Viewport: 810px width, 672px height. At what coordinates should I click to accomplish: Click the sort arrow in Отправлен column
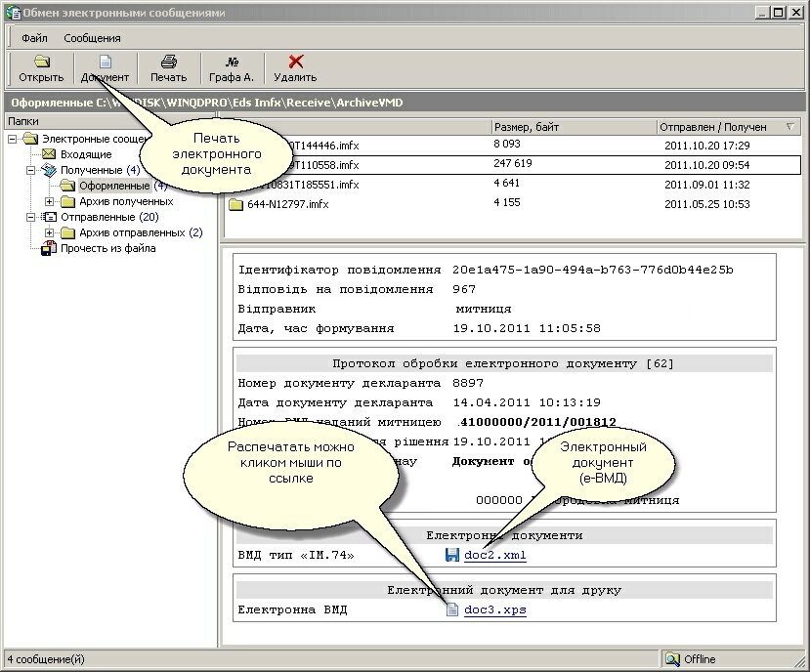tap(789, 127)
